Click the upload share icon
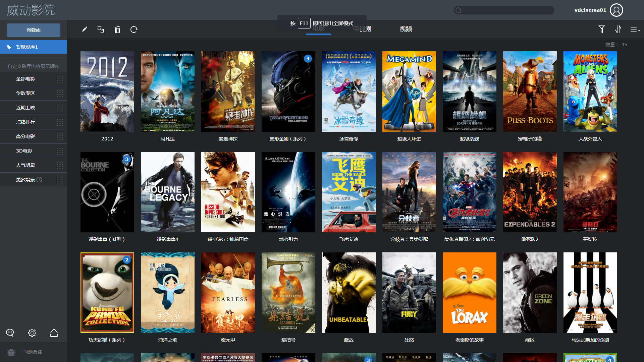Image resolution: width=644 pixels, height=362 pixels. click(x=54, y=333)
